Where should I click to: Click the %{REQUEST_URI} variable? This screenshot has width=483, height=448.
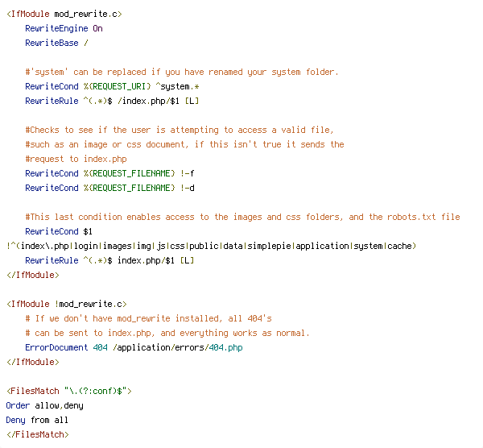(117, 86)
